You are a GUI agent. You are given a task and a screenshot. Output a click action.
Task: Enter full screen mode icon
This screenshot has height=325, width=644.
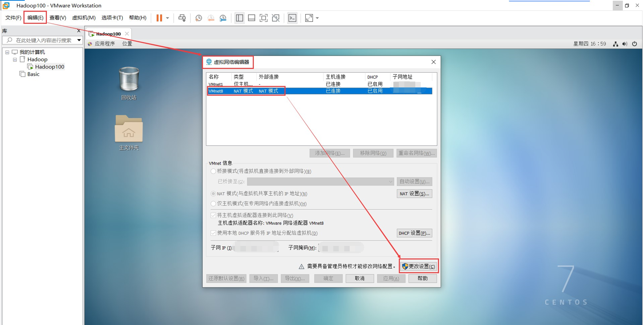pos(263,18)
